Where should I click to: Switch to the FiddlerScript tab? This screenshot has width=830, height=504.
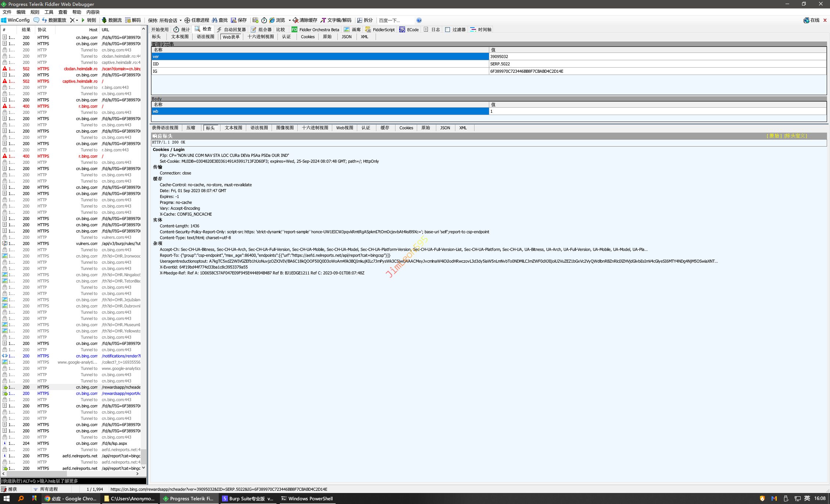tap(380, 30)
